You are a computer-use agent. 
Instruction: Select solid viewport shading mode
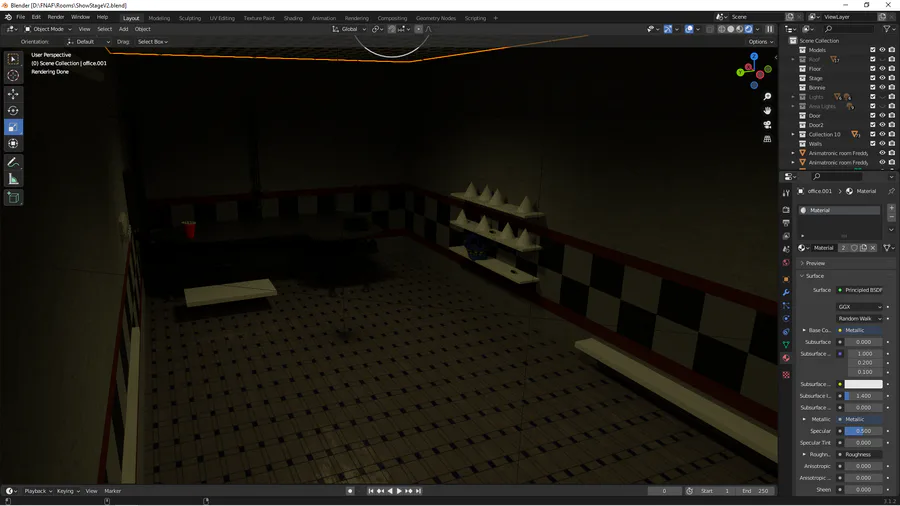click(x=731, y=29)
